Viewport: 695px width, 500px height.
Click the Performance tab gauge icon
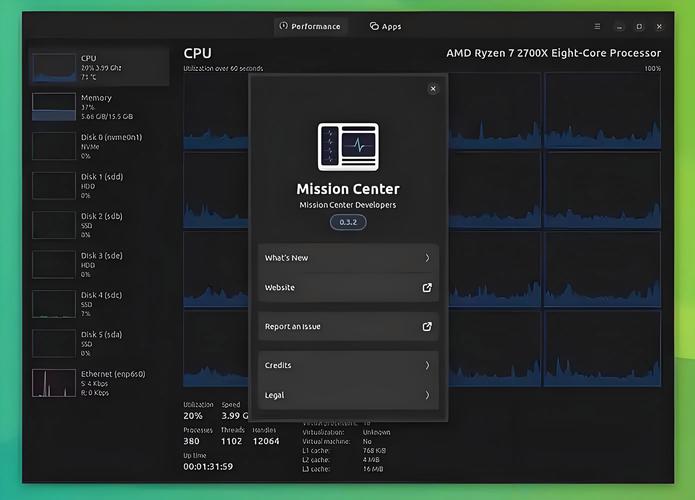(284, 26)
